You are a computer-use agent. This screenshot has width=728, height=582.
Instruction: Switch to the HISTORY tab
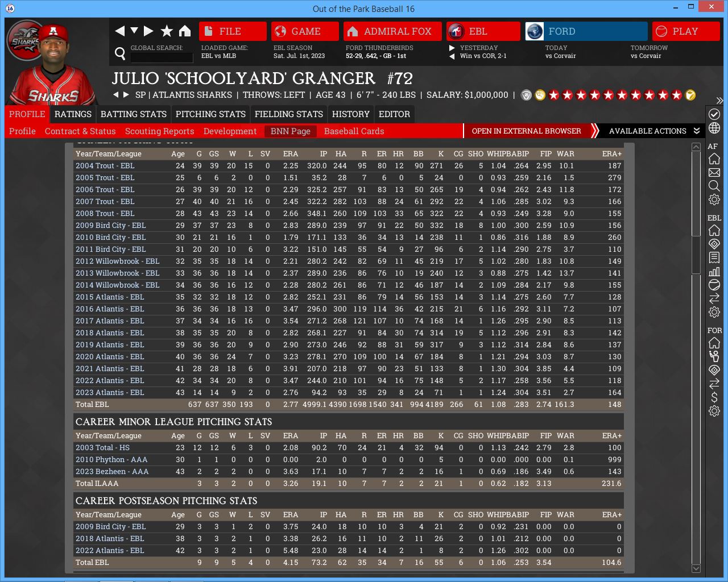pos(351,114)
